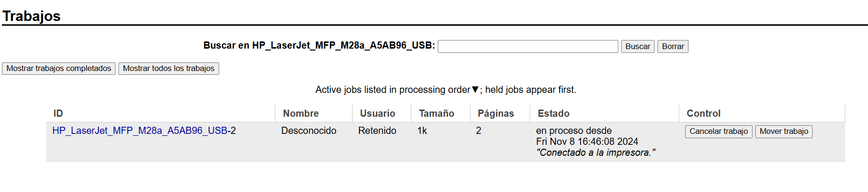Click the Retenido user cell
The width and height of the screenshot is (868, 192).
click(x=377, y=131)
